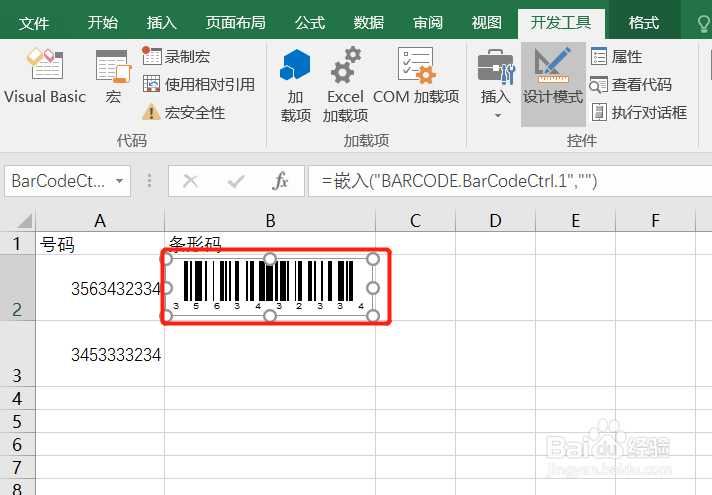Click cell containing 3563432334
This screenshot has height=495, width=712.
coord(100,288)
